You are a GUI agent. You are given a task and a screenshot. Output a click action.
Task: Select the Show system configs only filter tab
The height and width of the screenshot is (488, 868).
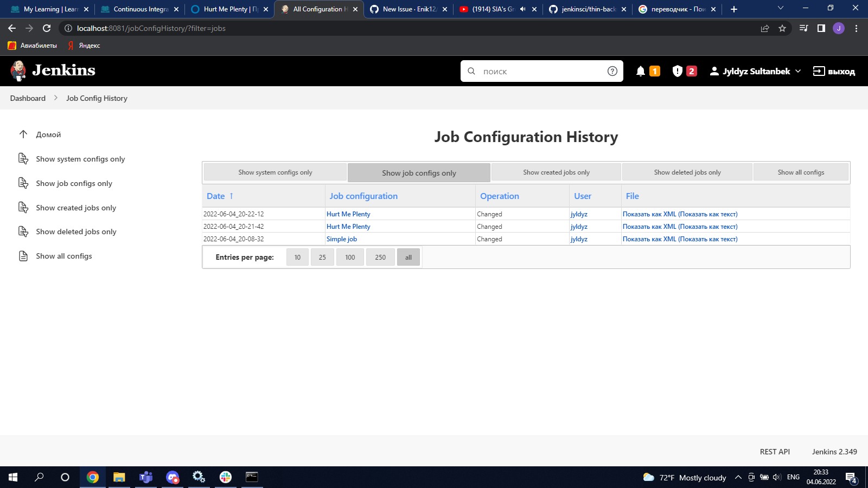click(275, 172)
